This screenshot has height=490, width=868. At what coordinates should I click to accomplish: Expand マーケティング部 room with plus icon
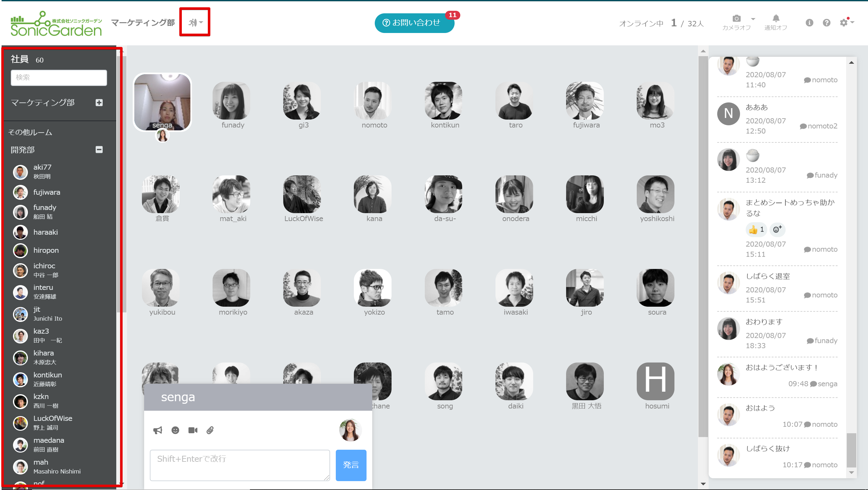[99, 102]
